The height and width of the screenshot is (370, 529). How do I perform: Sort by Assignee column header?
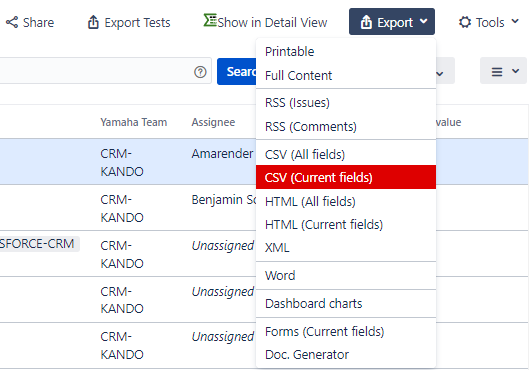213,122
